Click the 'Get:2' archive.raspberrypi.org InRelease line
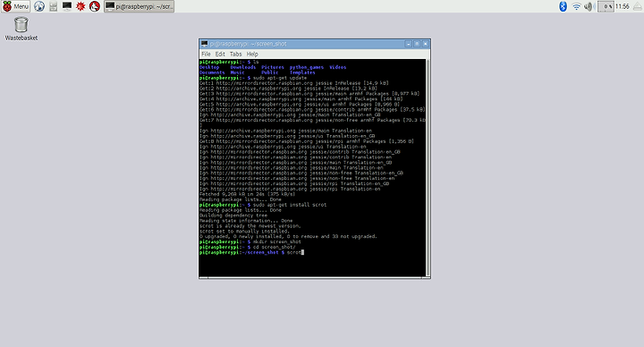The width and height of the screenshot is (644, 347). tap(288, 89)
